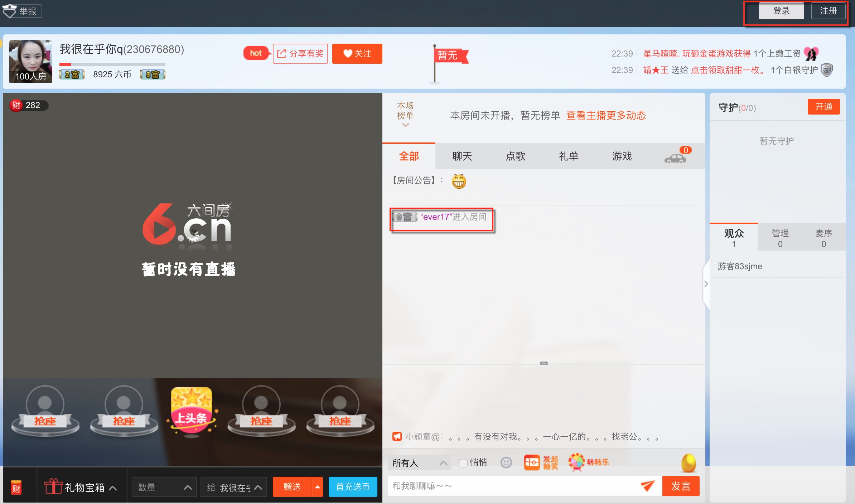
Task: Click the paper plane fly-message icon
Action: point(647,486)
